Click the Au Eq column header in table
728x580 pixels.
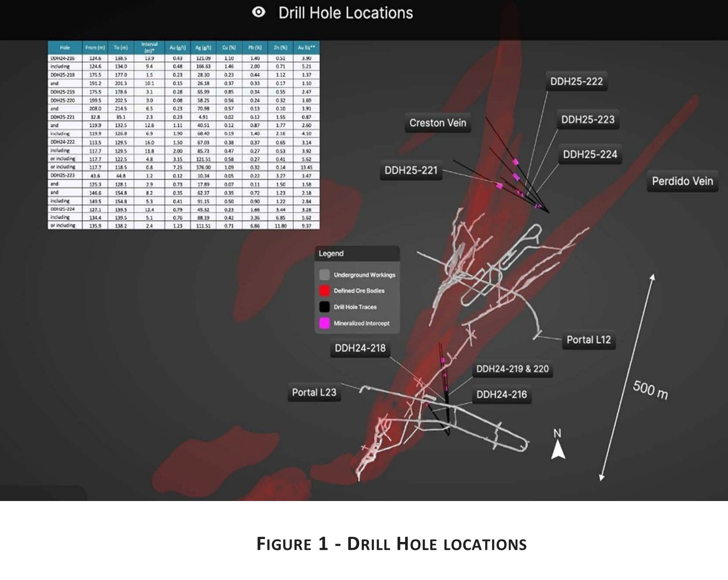(306, 48)
